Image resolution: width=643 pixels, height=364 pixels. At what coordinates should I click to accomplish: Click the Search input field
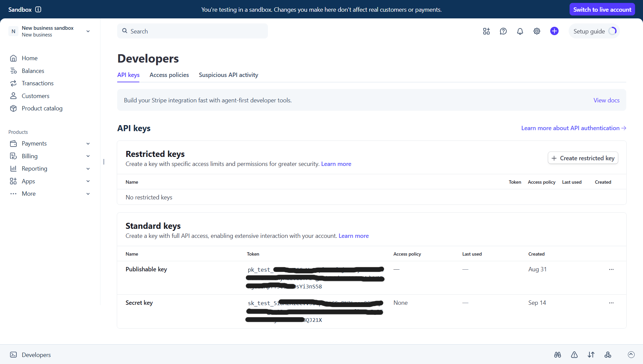tap(193, 31)
